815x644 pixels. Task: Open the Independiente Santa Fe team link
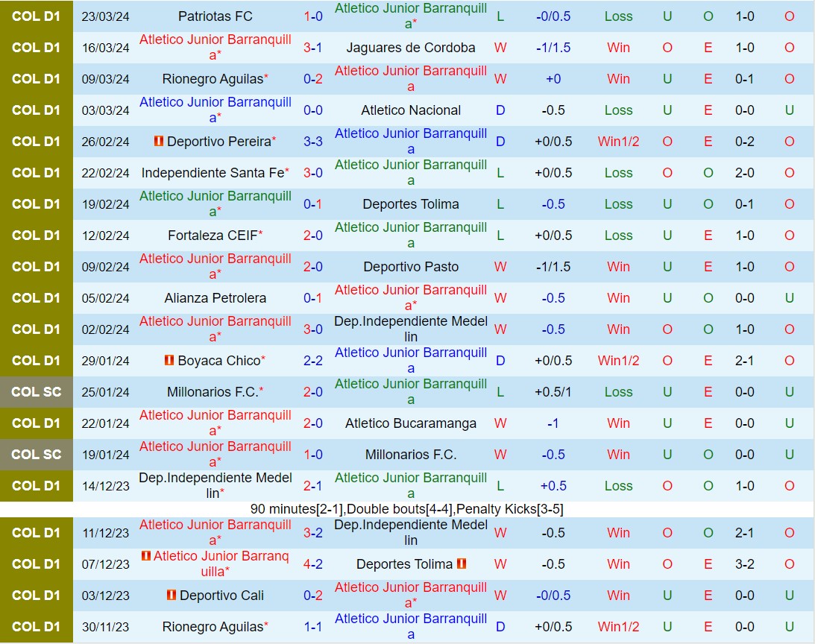click(x=213, y=173)
